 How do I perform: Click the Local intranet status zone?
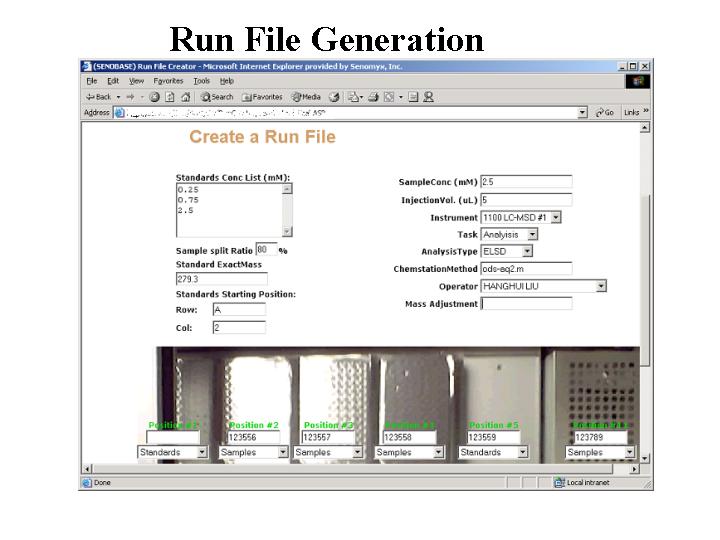(582, 483)
